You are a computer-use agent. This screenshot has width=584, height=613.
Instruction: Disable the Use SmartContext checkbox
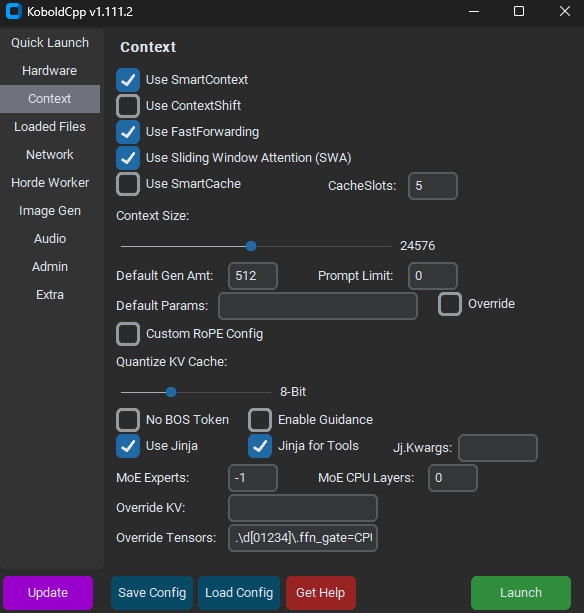tap(128, 80)
